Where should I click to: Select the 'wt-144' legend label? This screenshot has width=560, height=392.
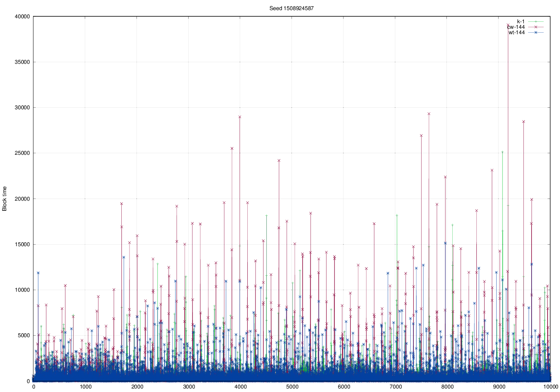point(516,32)
